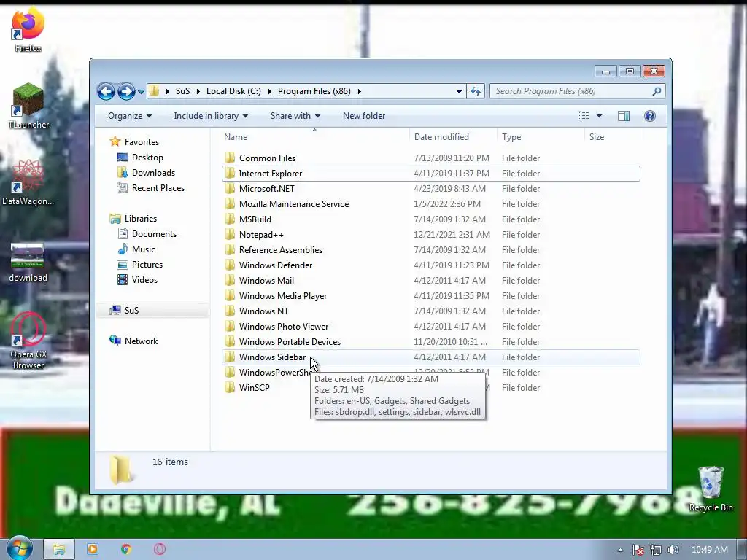
Task: Expand the arrow after Local Disk (C:) breadcrumb
Action: tap(270, 91)
